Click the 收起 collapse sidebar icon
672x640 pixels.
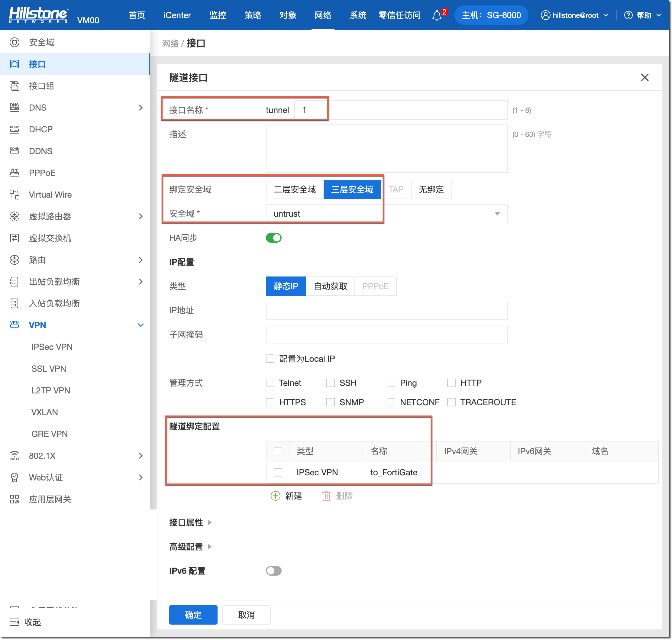(x=14, y=622)
